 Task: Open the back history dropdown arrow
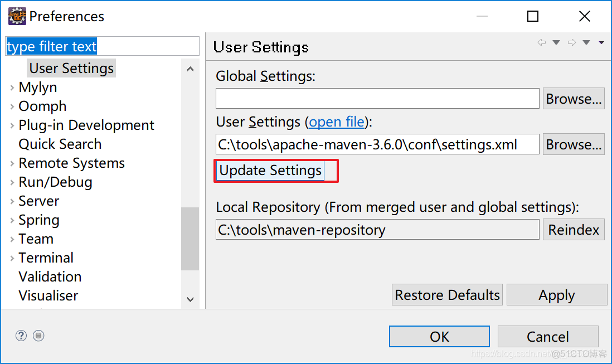pyautogui.click(x=556, y=43)
